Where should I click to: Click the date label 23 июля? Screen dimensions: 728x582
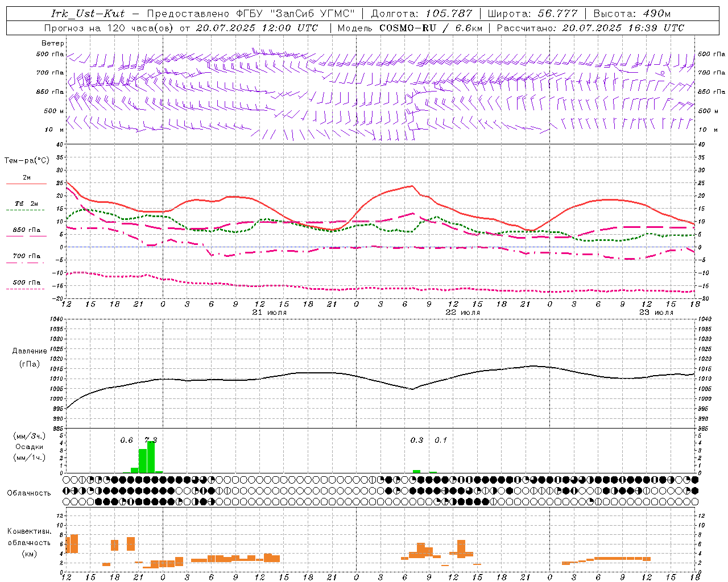(x=656, y=313)
